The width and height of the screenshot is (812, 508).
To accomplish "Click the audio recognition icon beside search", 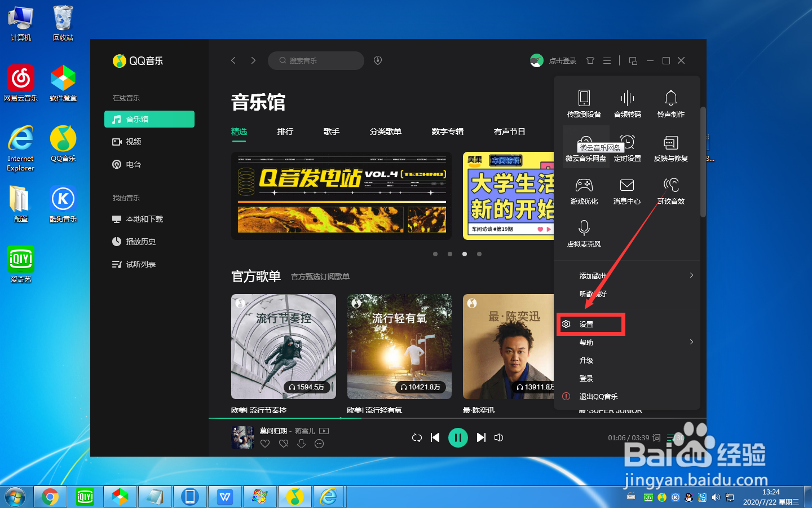I will click(x=378, y=60).
